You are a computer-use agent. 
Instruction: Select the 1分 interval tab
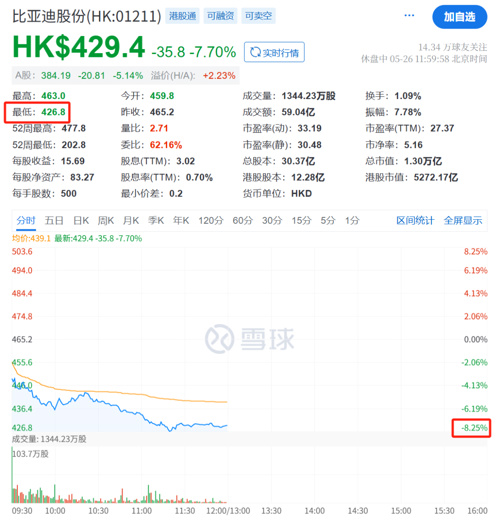352,221
